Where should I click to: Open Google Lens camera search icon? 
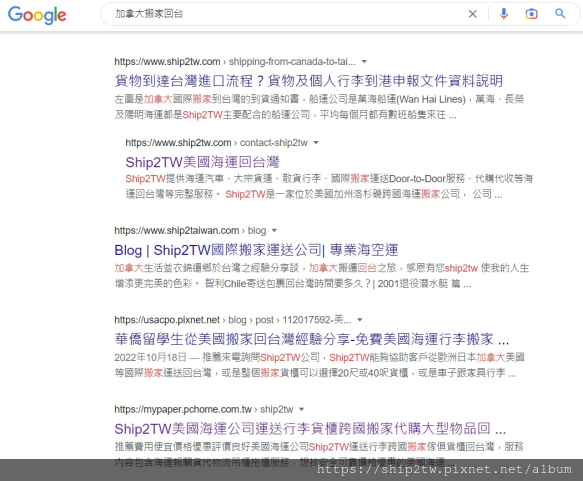pyautogui.click(x=531, y=14)
